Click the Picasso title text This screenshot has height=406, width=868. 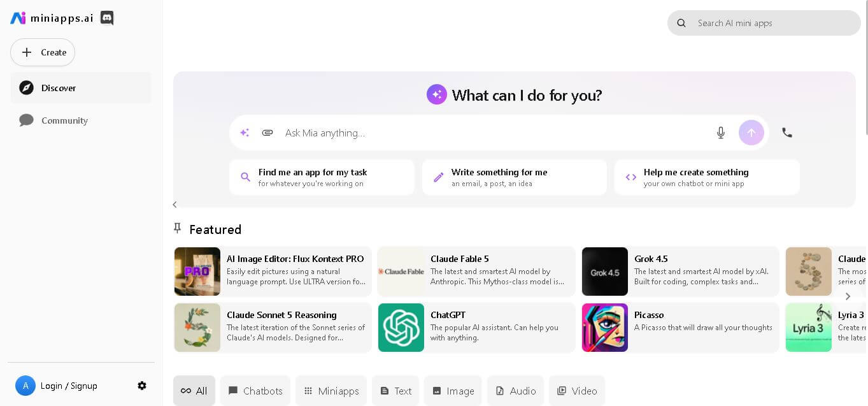pos(649,315)
